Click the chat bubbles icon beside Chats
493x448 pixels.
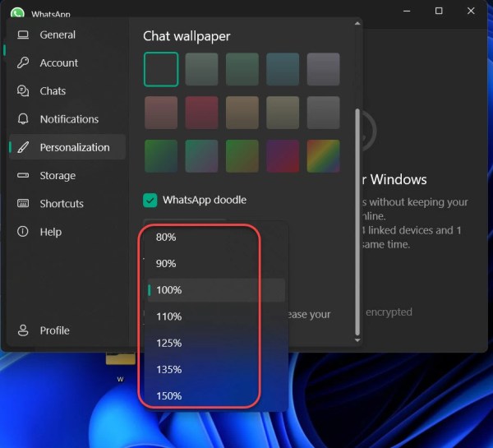click(23, 91)
